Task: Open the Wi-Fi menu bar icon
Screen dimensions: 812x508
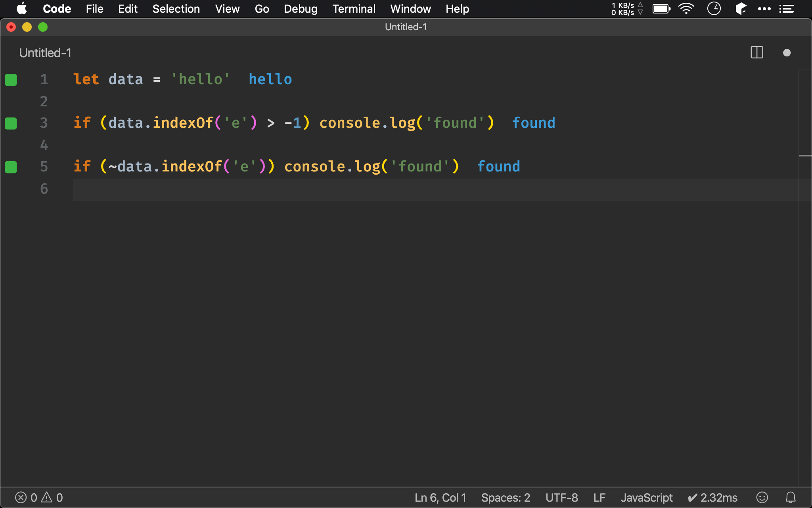Action: 686,9
